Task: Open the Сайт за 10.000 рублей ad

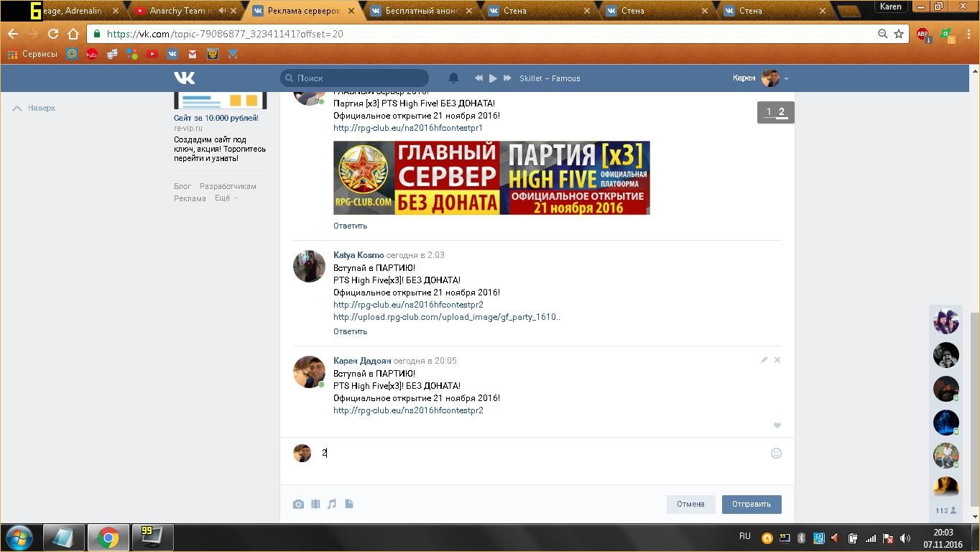Action: [x=216, y=118]
